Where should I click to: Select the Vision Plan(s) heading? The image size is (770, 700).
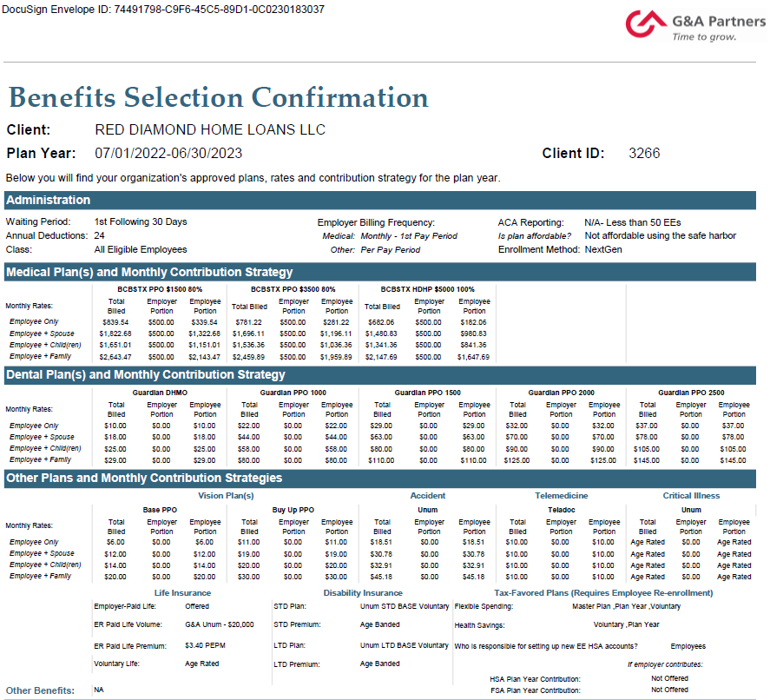pos(226,496)
